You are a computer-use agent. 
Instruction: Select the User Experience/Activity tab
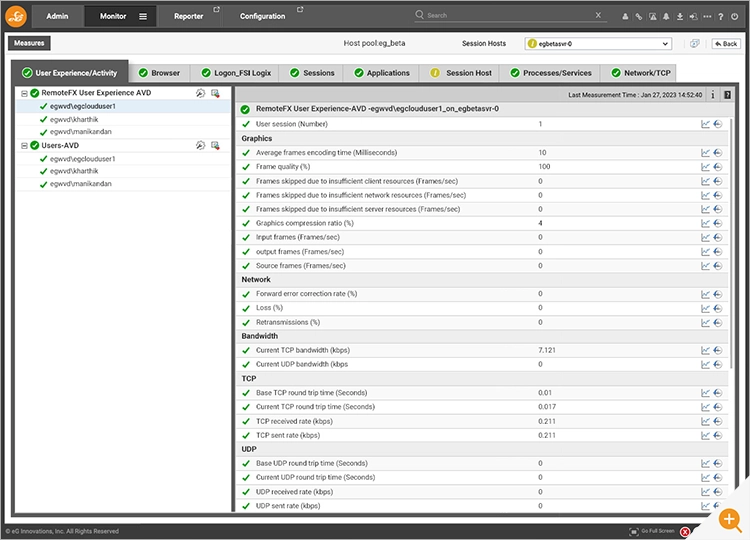pyautogui.click(x=70, y=73)
